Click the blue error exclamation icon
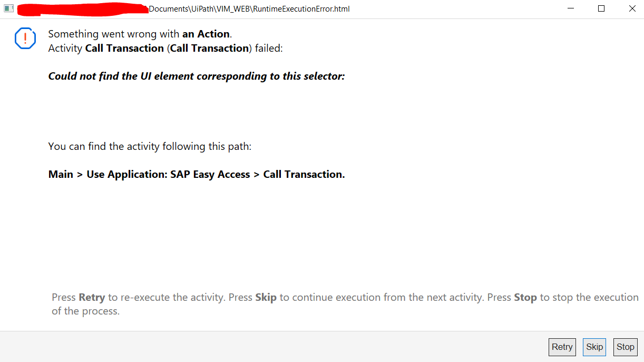Viewport: 644px width, 362px height. [x=25, y=39]
